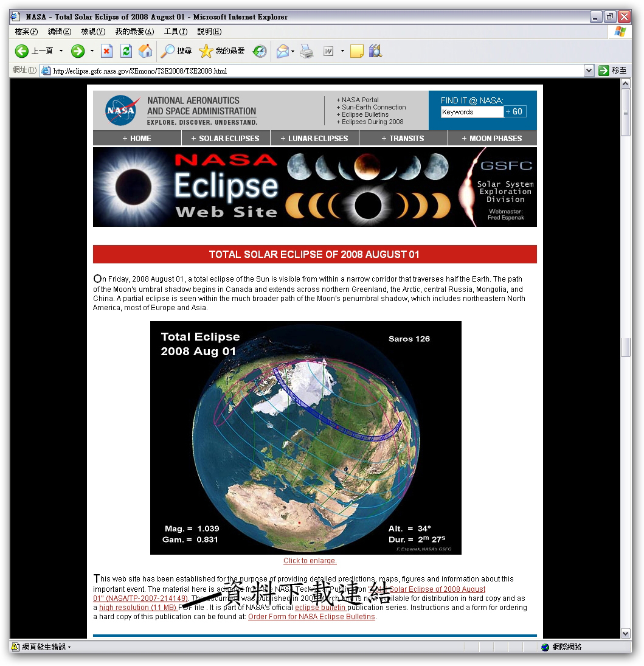Click the Print printer icon

pyautogui.click(x=307, y=52)
